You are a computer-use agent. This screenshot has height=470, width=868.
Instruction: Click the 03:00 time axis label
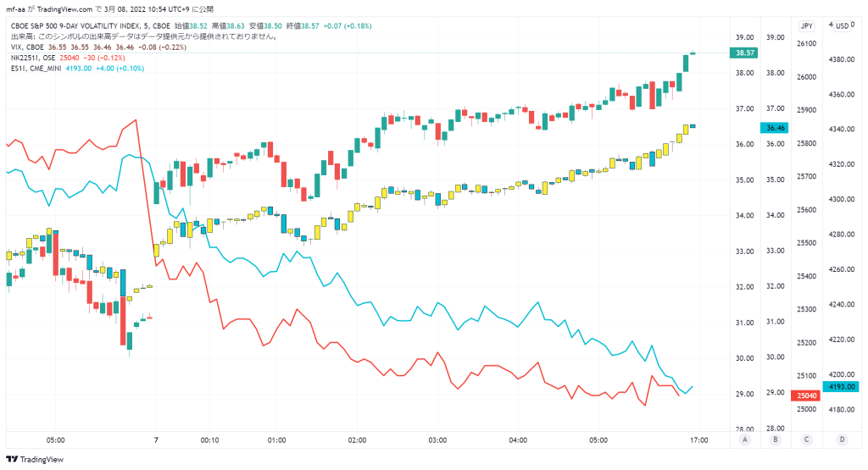tap(437, 440)
